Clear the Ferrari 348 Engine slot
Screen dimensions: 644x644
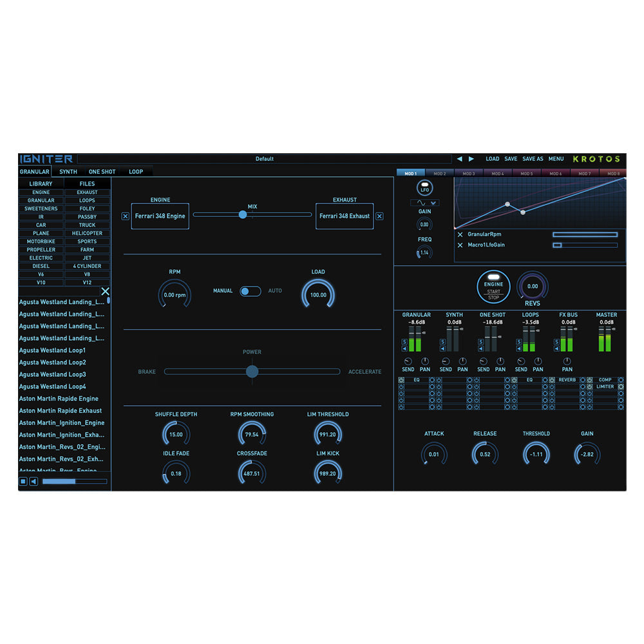tap(125, 216)
